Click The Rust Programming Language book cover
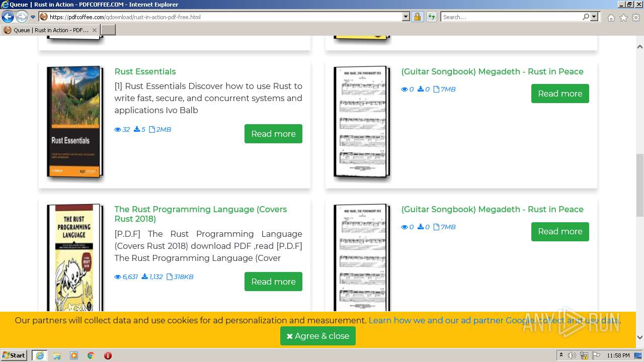This screenshot has width=644, height=362. coord(75,256)
